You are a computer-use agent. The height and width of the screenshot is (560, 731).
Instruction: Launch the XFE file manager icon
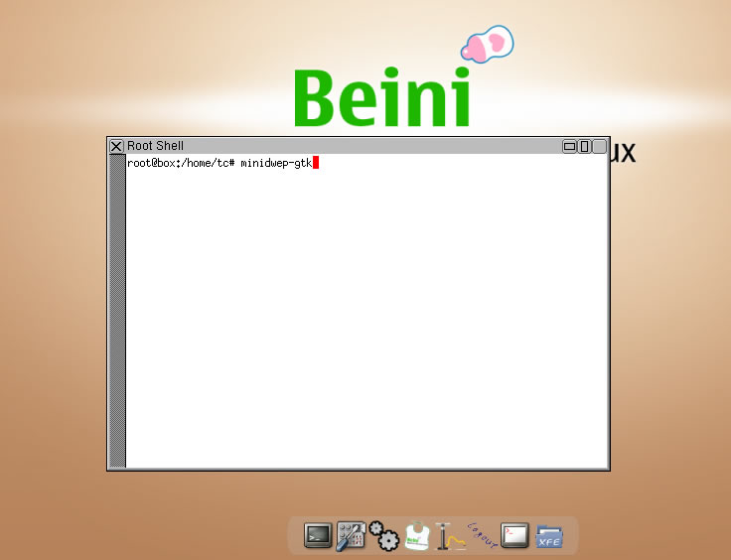point(549,536)
